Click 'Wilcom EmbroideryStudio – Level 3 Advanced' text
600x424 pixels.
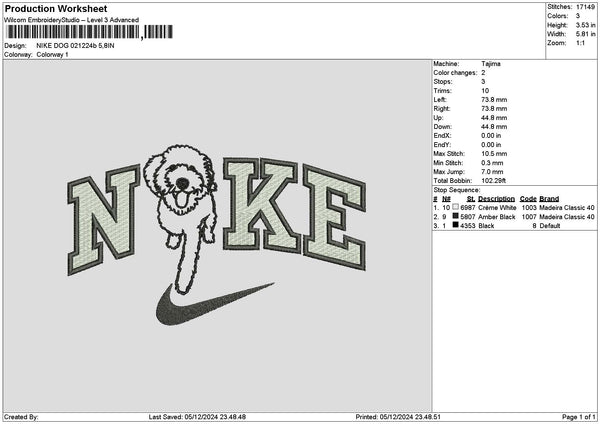pyautogui.click(x=72, y=20)
